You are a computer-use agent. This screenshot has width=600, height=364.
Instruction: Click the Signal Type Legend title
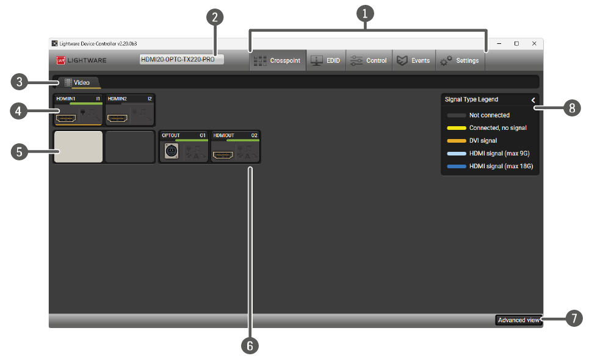tap(471, 99)
